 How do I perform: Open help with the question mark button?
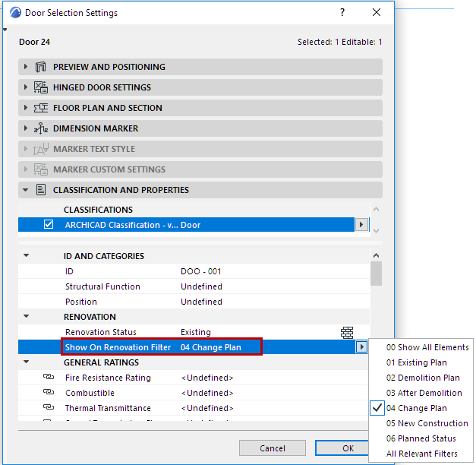click(342, 12)
